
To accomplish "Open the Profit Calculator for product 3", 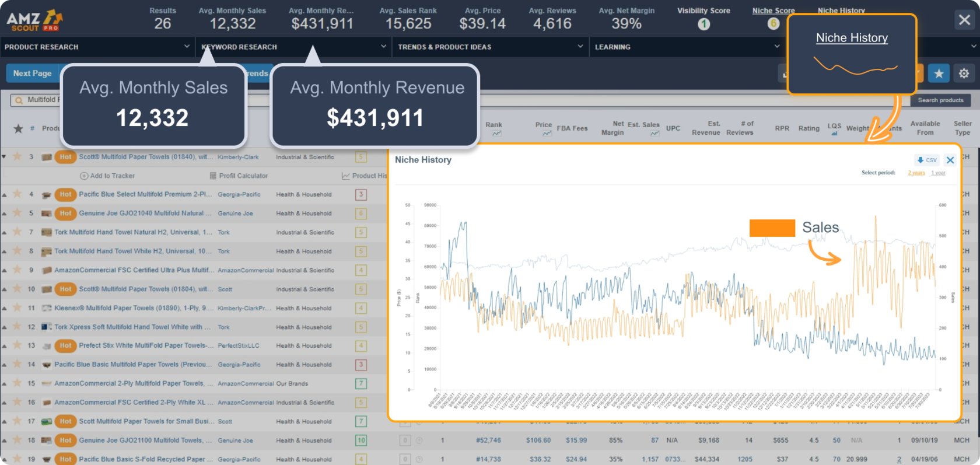I will click(239, 176).
